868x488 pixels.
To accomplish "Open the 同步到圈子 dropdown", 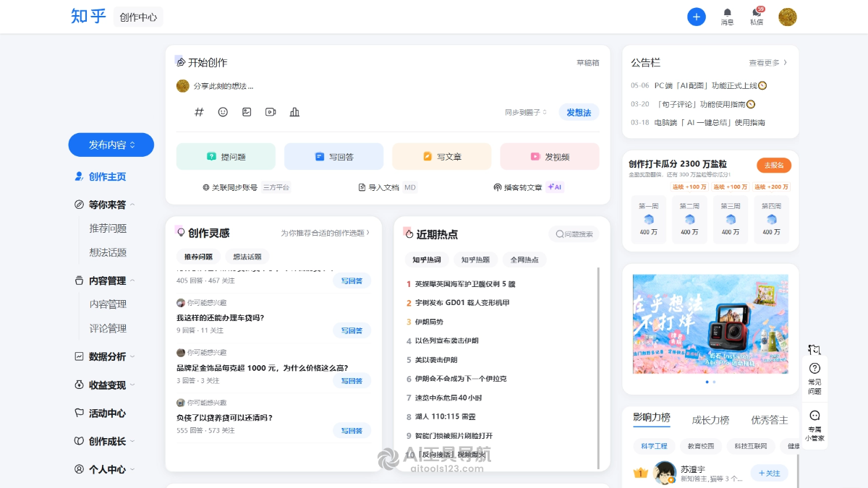I will [x=526, y=112].
